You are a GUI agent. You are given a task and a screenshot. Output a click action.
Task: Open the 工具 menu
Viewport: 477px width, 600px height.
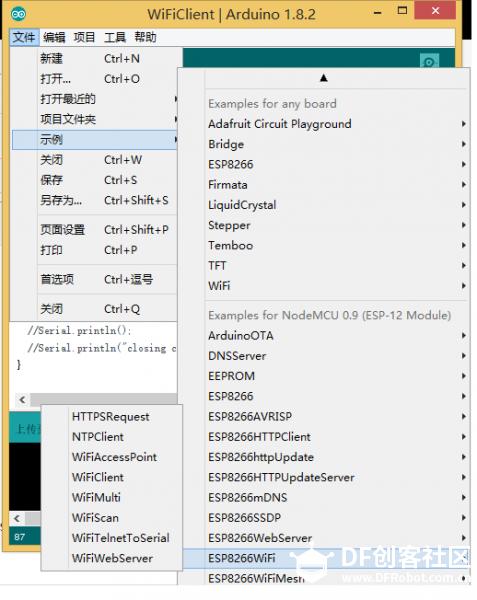point(115,38)
